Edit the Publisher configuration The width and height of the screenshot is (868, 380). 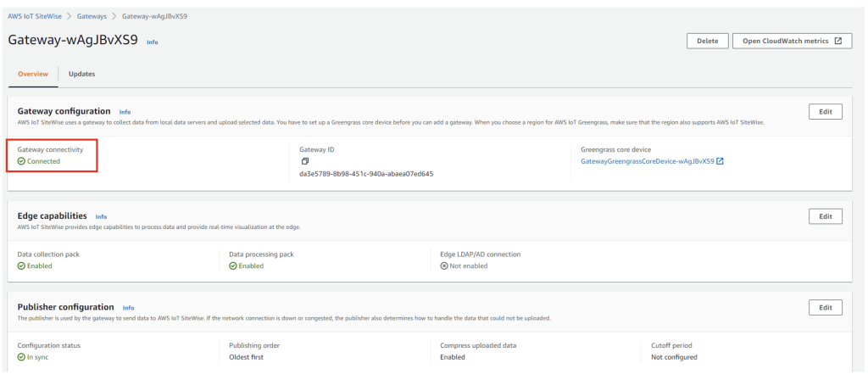825,307
